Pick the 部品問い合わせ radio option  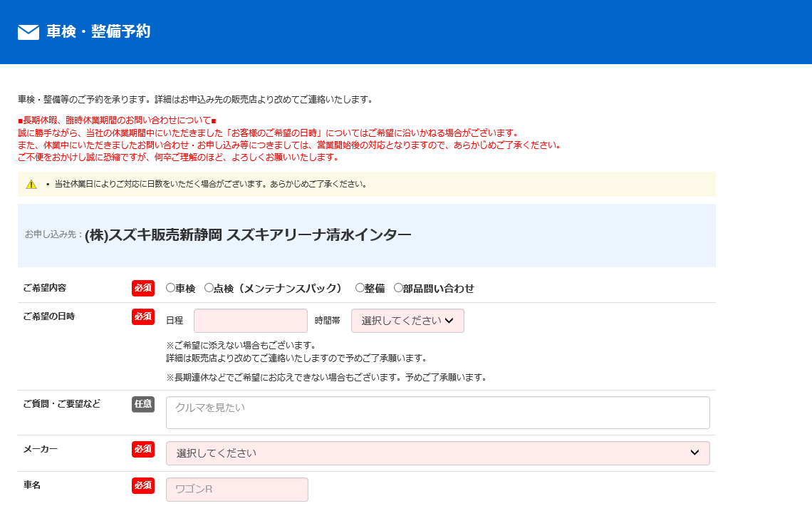click(398, 288)
